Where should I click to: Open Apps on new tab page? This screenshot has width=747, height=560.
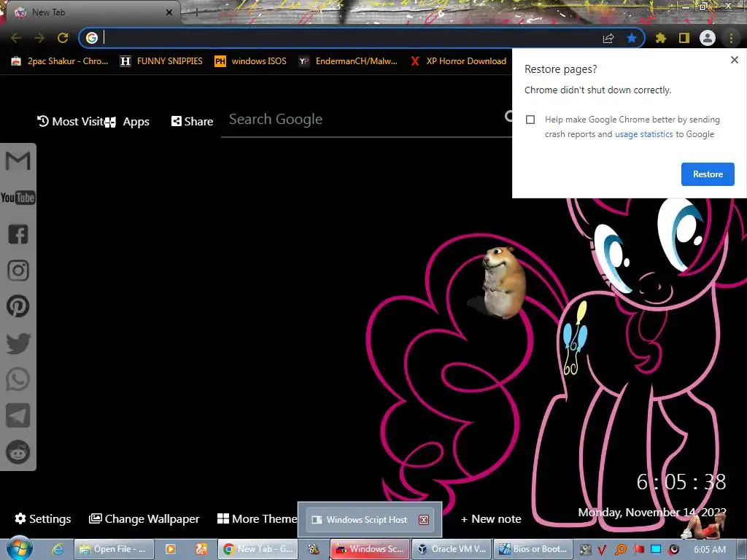128,122
